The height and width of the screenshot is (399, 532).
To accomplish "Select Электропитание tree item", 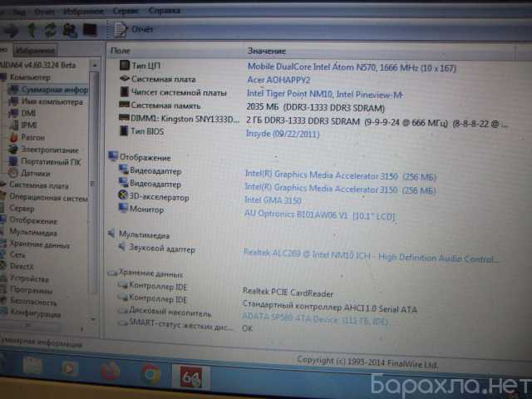I will [x=50, y=150].
